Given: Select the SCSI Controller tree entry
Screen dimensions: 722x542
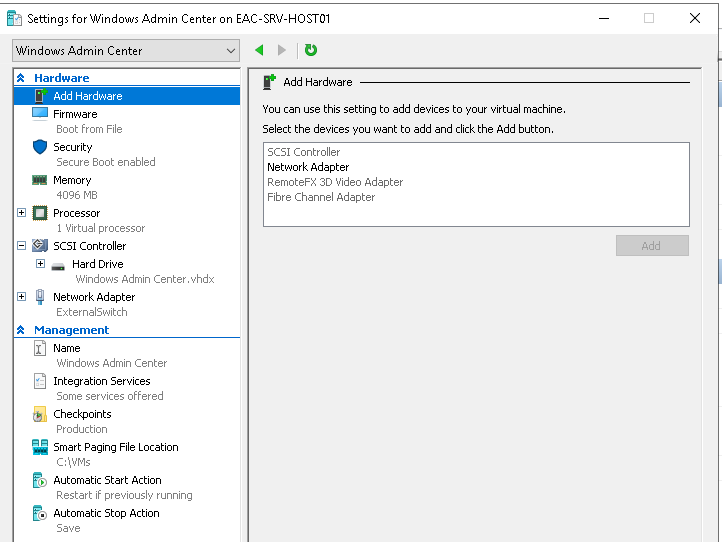Looking at the screenshot, I should pyautogui.click(x=90, y=246).
